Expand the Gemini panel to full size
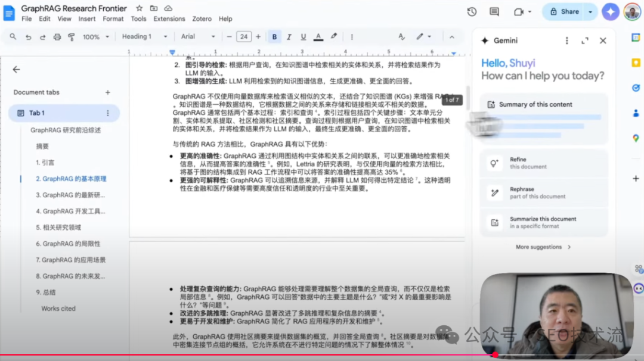Image resolution: width=644 pixels, height=361 pixels. click(585, 41)
